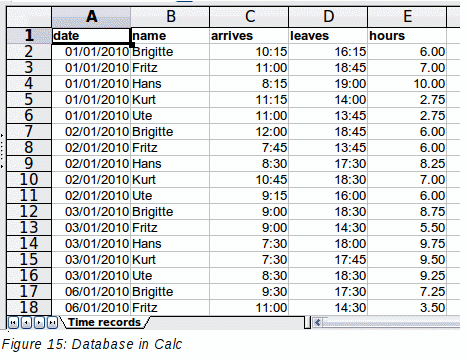The image size is (467, 363).
Task: Click arrival time 12:00 cell
Action: coord(249,132)
